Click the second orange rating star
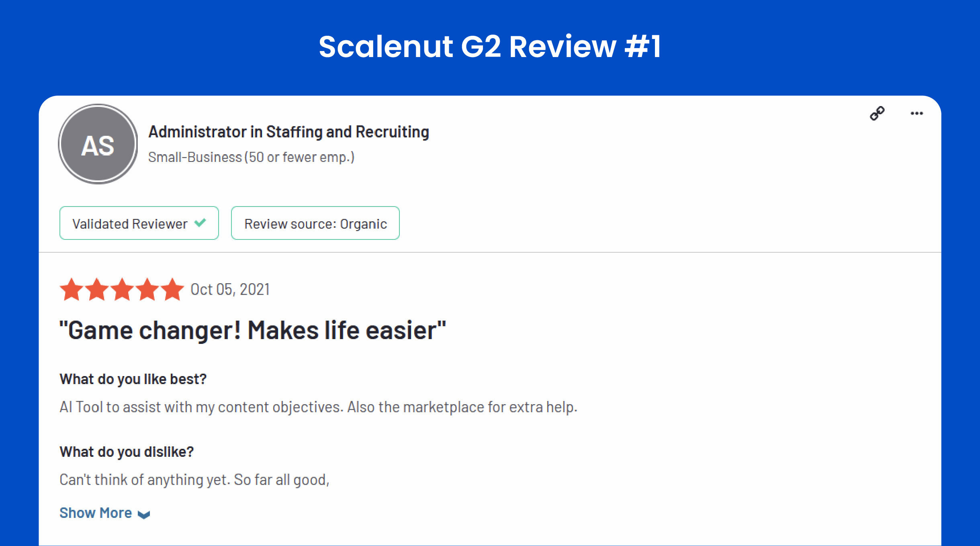This screenshot has width=980, height=546. pyautogui.click(x=97, y=289)
